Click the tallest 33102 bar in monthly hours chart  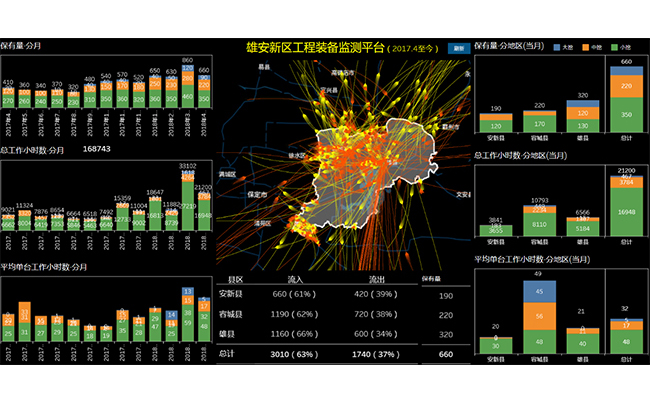(188, 200)
